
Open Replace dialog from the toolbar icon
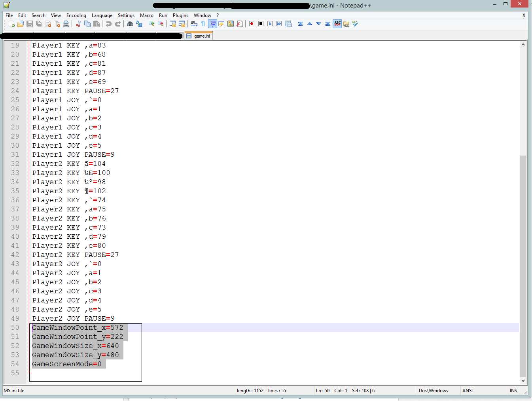139,24
